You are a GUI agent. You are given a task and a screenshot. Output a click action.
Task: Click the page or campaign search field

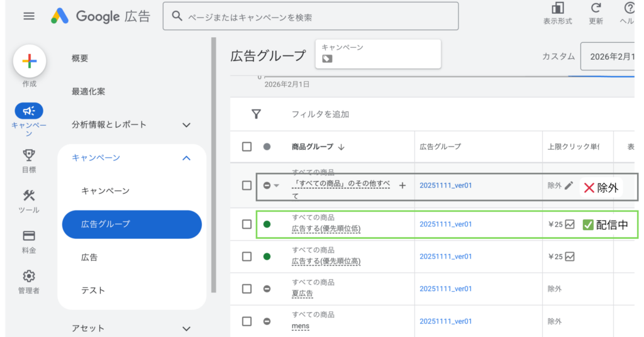[x=311, y=16]
